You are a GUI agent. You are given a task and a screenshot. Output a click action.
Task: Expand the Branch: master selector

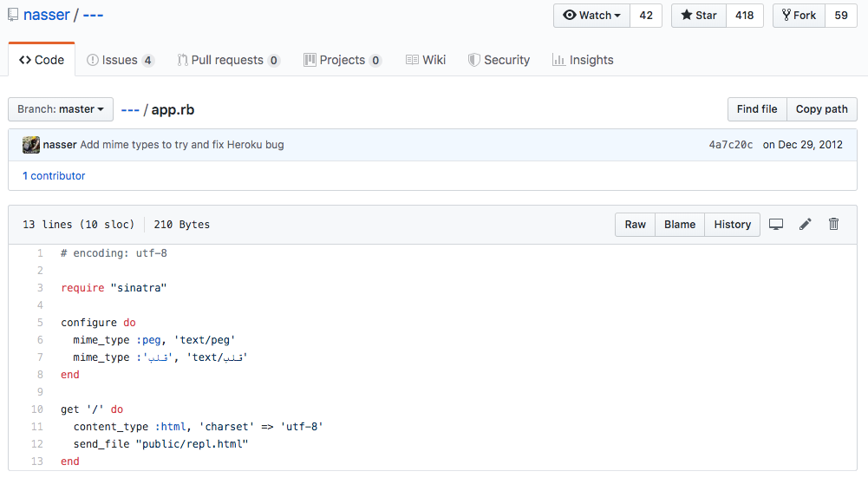coord(61,109)
